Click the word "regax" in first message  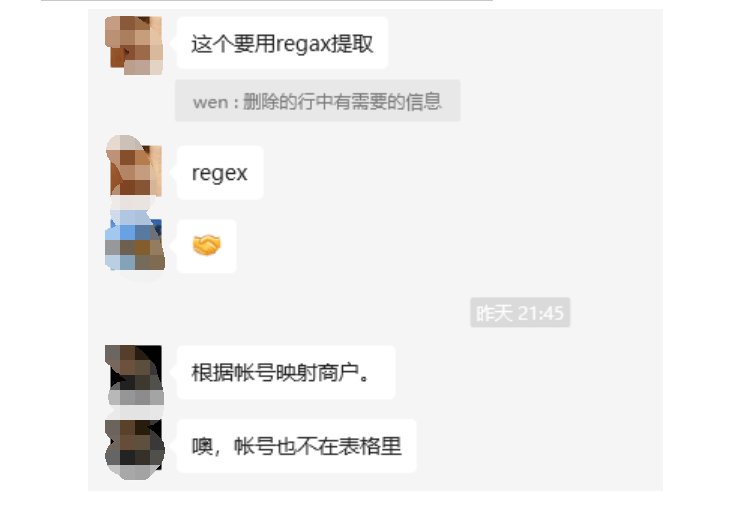(303, 45)
